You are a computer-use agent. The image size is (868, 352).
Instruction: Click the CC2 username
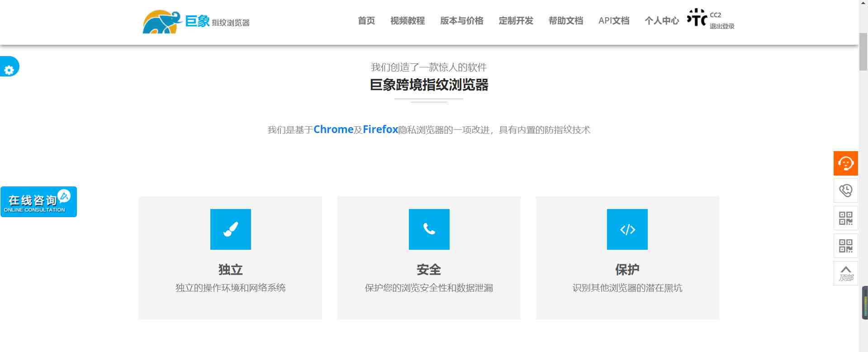[716, 15]
